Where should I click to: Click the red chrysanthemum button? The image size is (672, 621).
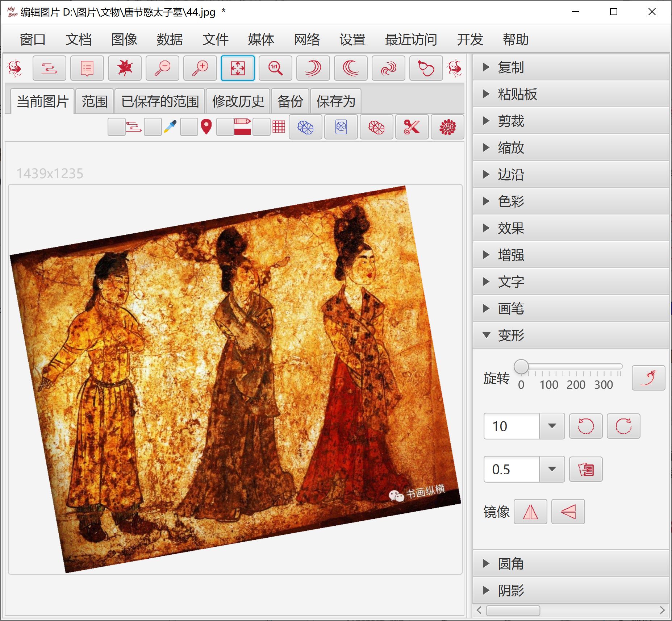click(x=447, y=127)
